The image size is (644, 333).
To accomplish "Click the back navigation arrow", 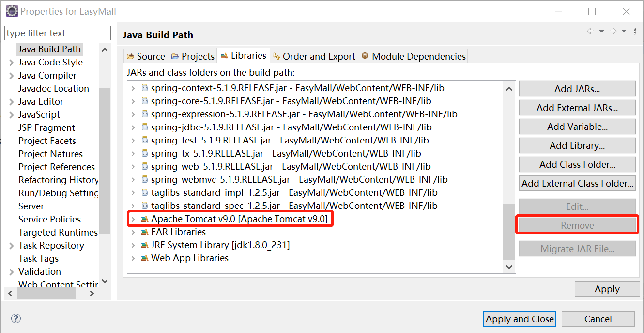I will [x=590, y=31].
